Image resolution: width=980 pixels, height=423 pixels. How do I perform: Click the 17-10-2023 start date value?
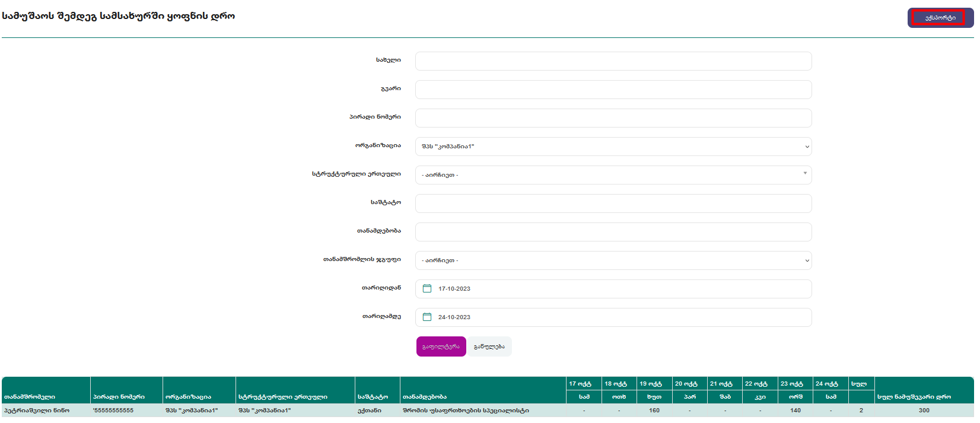454,289
